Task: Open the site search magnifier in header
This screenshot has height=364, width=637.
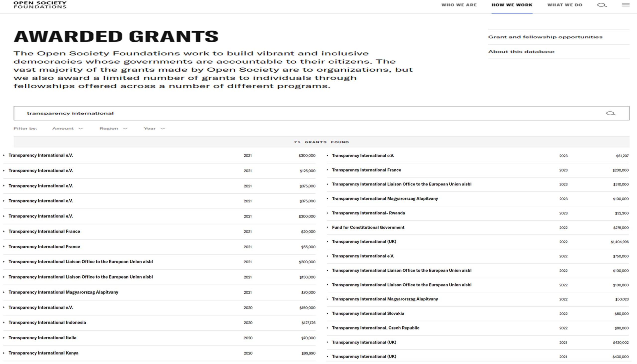Action: pos(602,5)
